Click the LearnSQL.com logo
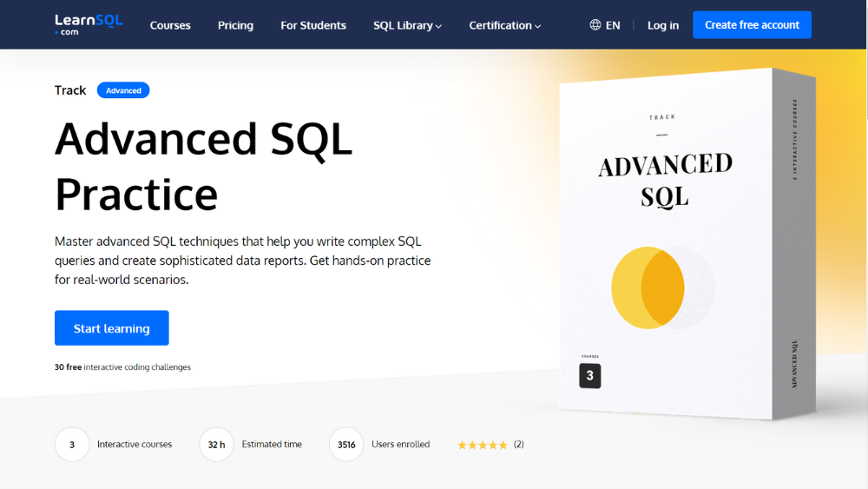Screen dimensions: 868x489 point(89,25)
